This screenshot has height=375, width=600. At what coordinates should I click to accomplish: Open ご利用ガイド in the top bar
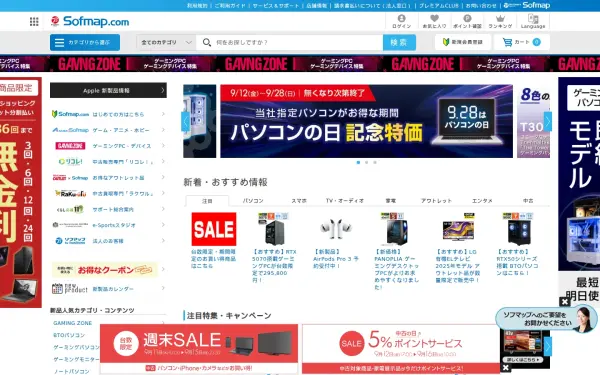click(x=230, y=5)
